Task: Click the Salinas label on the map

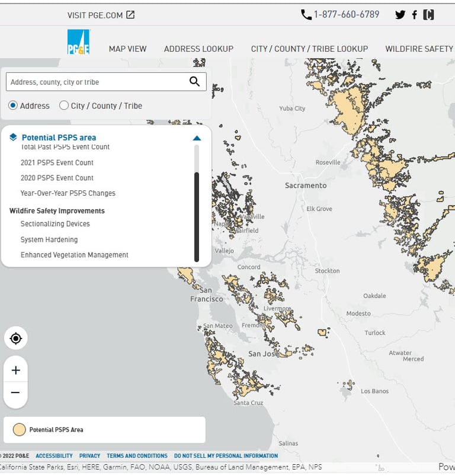Action: (288, 443)
